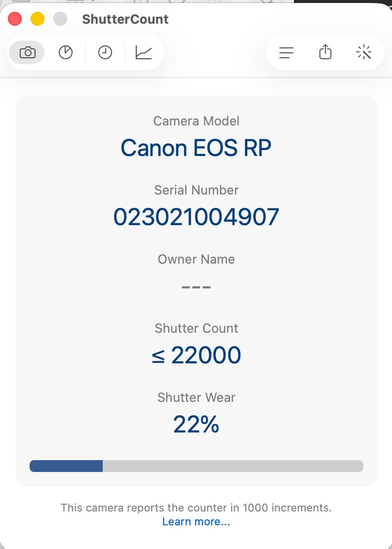Click the blue shutter wear progress bar

click(x=66, y=466)
